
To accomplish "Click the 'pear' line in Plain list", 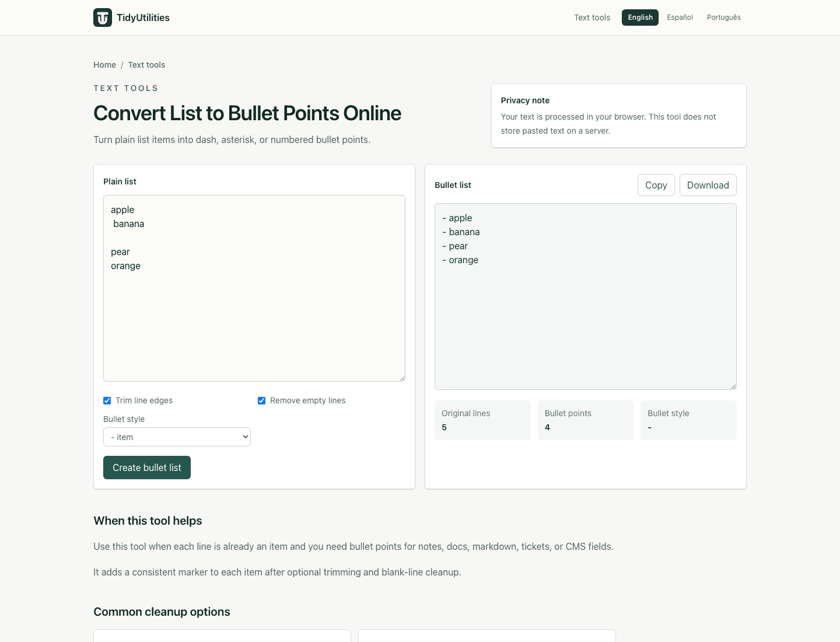I will click(120, 252).
